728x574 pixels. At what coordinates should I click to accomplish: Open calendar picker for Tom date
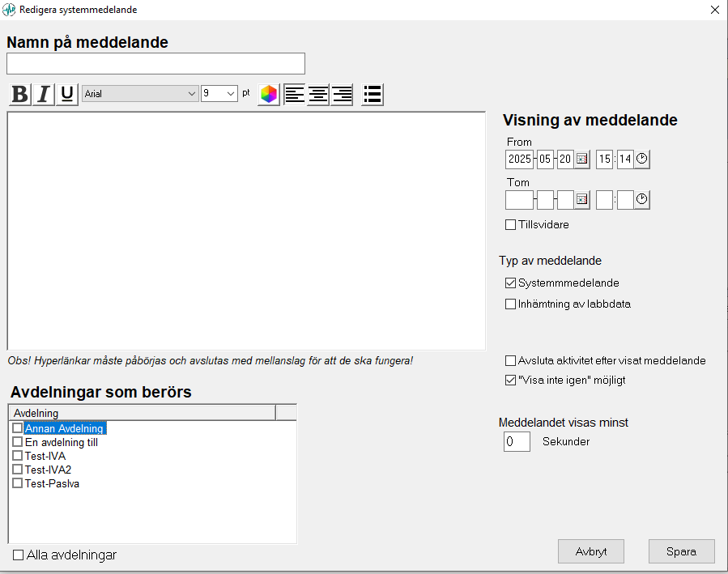581,200
